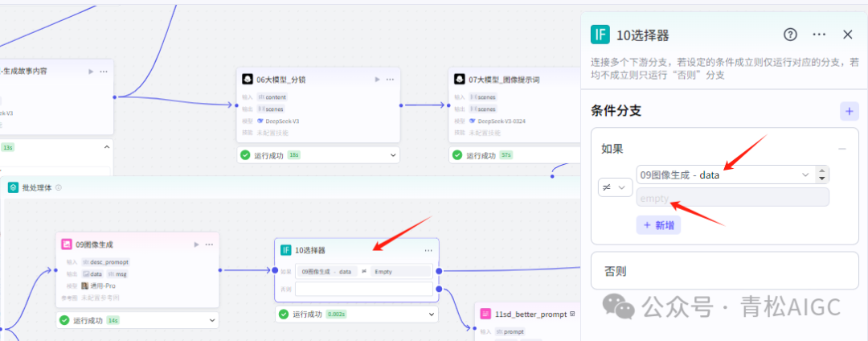The width and height of the screenshot is (868, 341).
Task: Click the up stepper arrow beside variable selector
Action: click(x=822, y=170)
